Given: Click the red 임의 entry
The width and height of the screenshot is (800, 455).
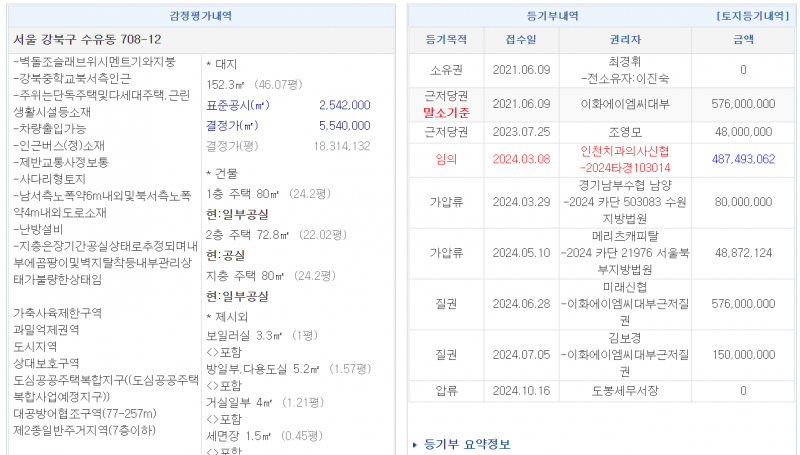Looking at the screenshot, I should click(446, 159).
